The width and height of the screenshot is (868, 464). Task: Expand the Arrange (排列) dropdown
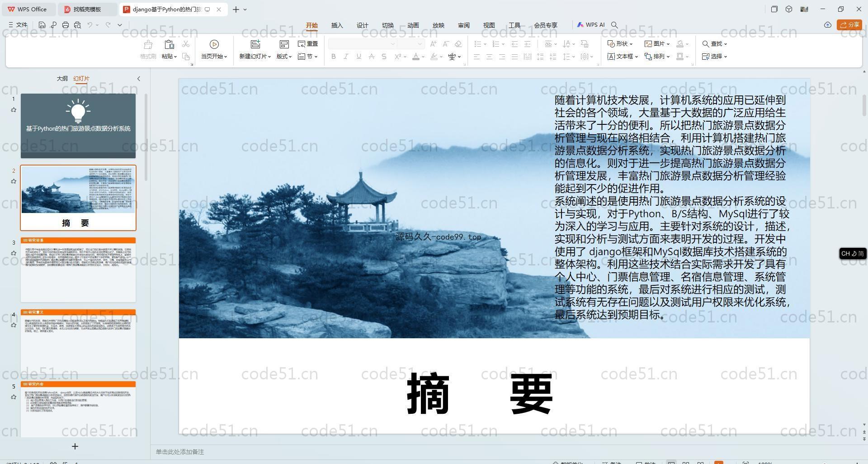pyautogui.click(x=657, y=57)
